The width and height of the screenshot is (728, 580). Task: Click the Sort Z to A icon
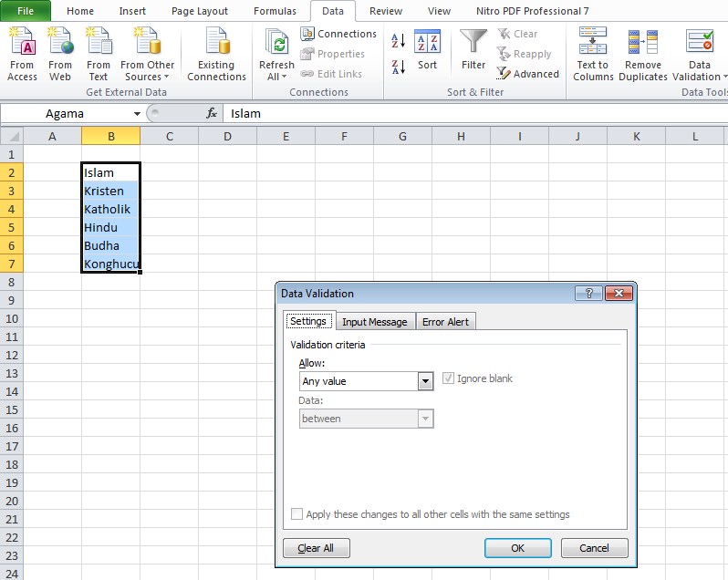398,67
